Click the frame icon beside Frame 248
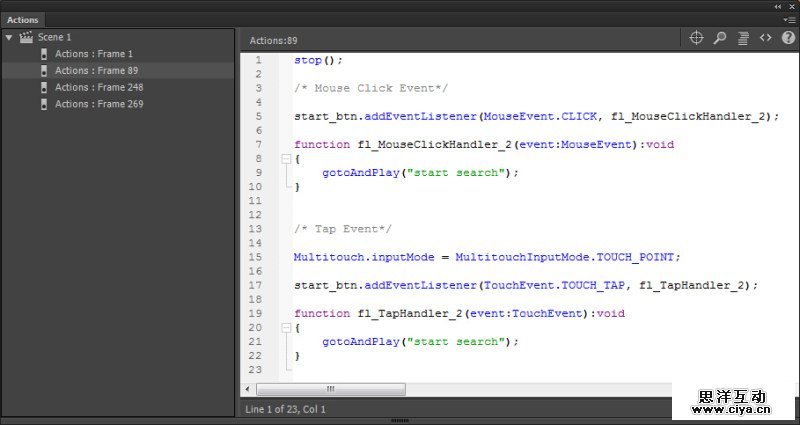This screenshot has width=800, height=425. pyautogui.click(x=44, y=87)
